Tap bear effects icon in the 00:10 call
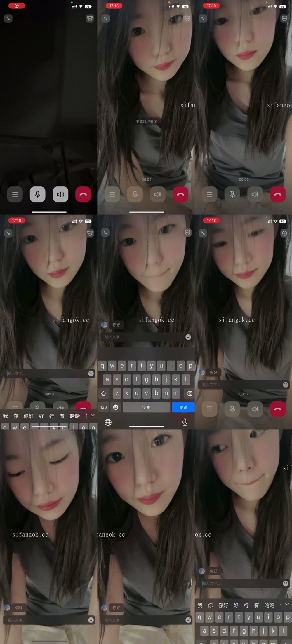The width and height of the screenshot is (292, 644). point(90,233)
